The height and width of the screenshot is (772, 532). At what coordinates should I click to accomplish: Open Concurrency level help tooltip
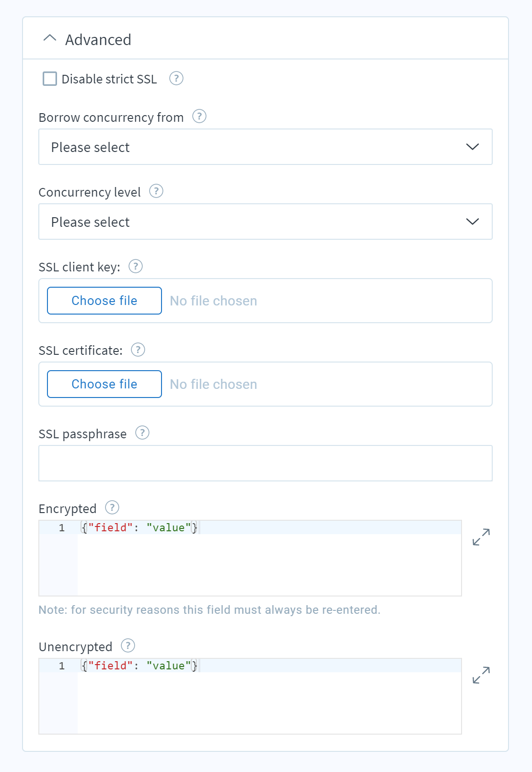pos(156,191)
